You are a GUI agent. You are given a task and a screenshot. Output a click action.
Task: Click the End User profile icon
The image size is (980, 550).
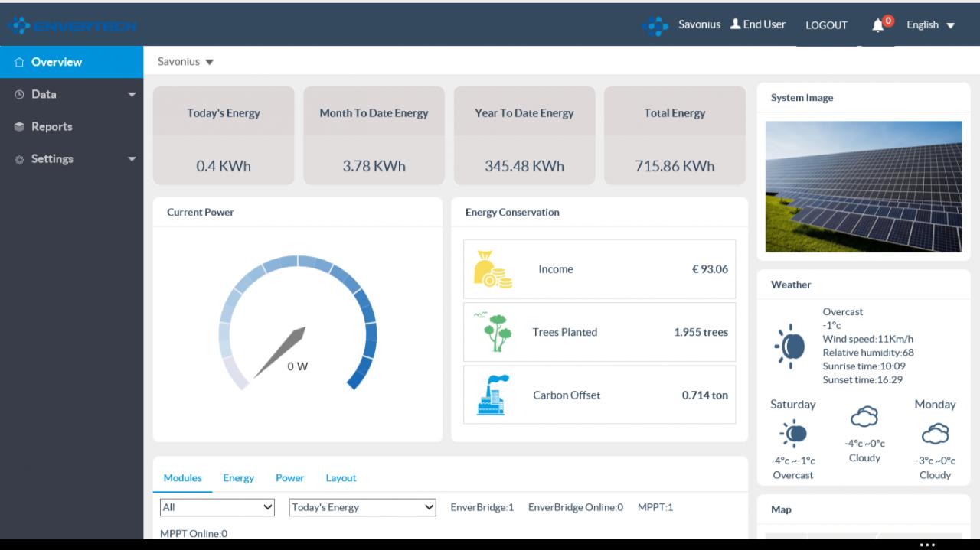point(734,24)
